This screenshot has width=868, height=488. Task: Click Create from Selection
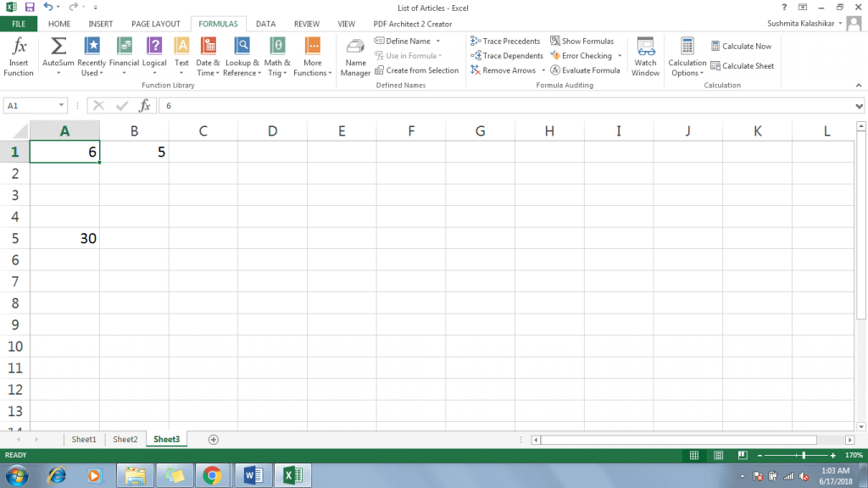(417, 70)
